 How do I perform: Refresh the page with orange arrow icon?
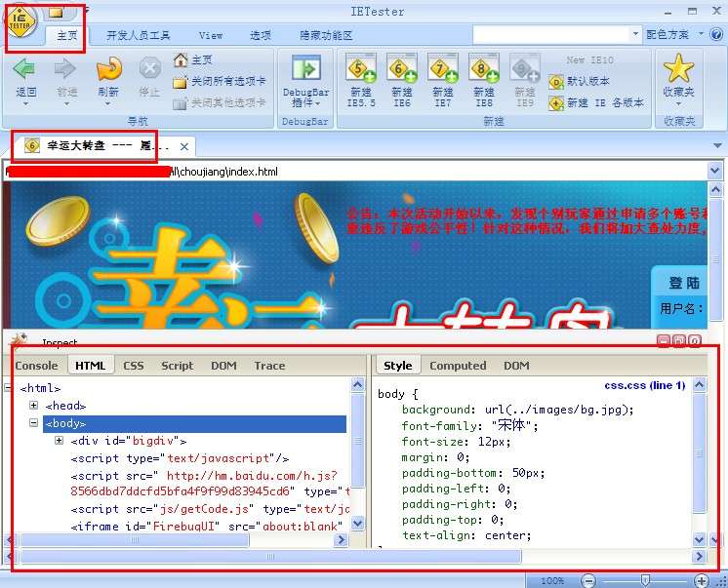(108, 69)
